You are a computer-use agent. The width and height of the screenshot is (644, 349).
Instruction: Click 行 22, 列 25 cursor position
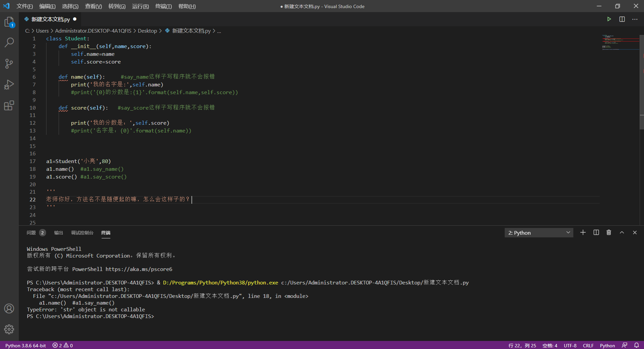(522, 345)
